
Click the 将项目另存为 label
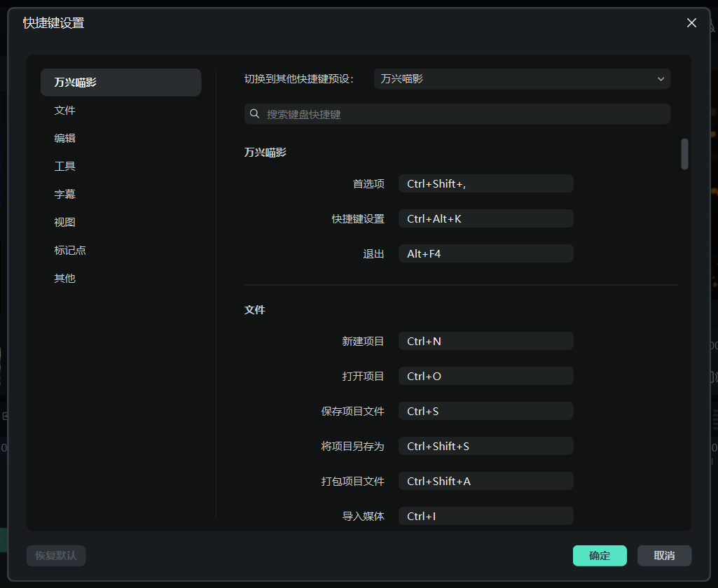[x=352, y=447]
